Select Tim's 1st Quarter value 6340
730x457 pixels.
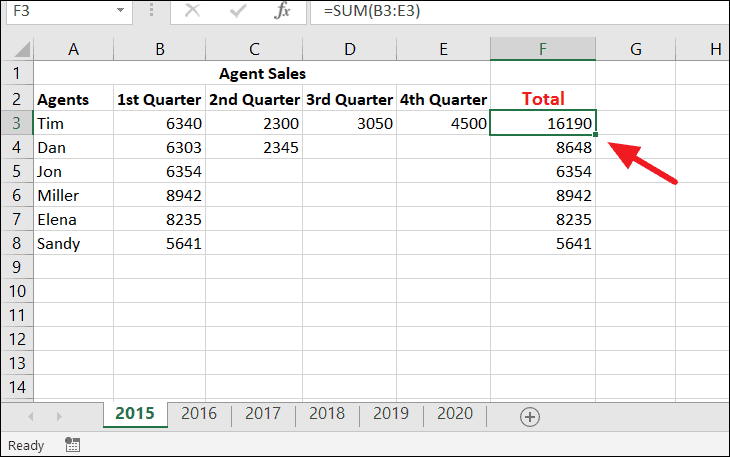coord(160,123)
